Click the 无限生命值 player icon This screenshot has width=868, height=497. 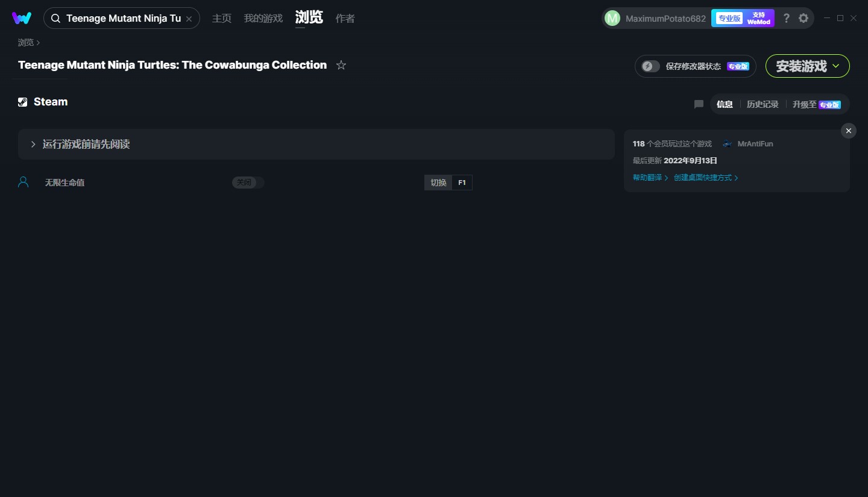pyautogui.click(x=24, y=182)
